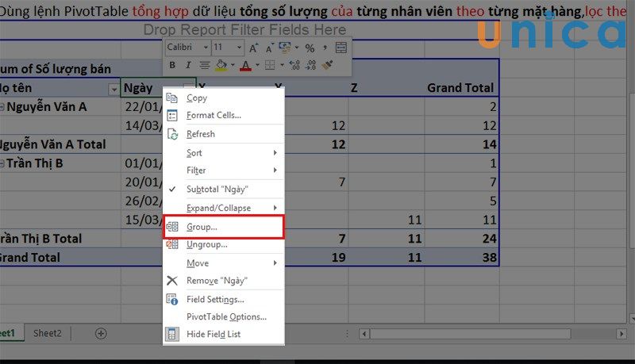Viewport: 635px width, 364px height.
Task: Click the Decrease Decimal icon
Action: click(310, 65)
